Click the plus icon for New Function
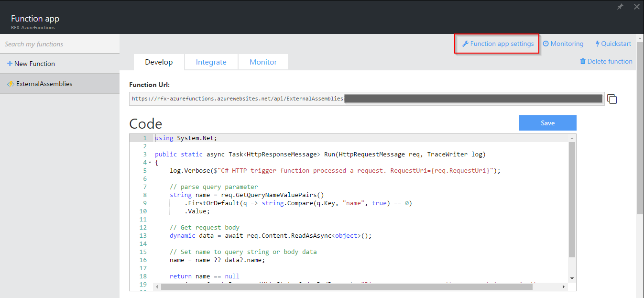The height and width of the screenshot is (298, 644). (10, 64)
